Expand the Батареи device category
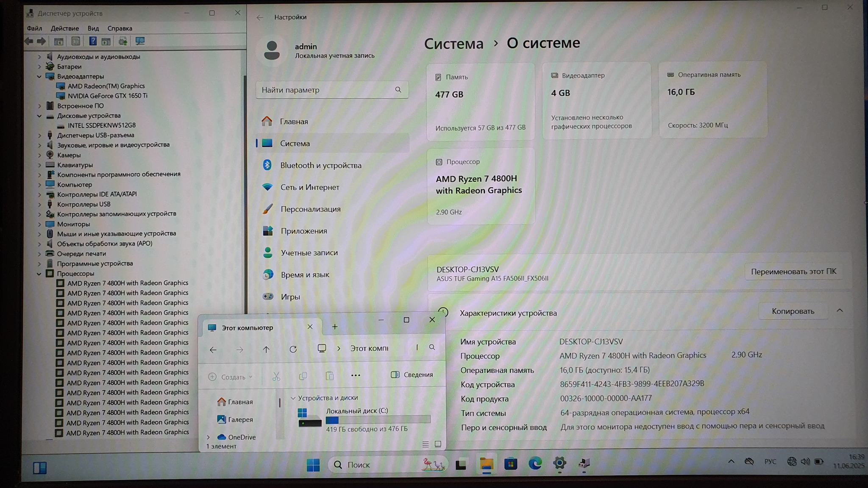The width and height of the screenshot is (868, 488). click(39, 67)
